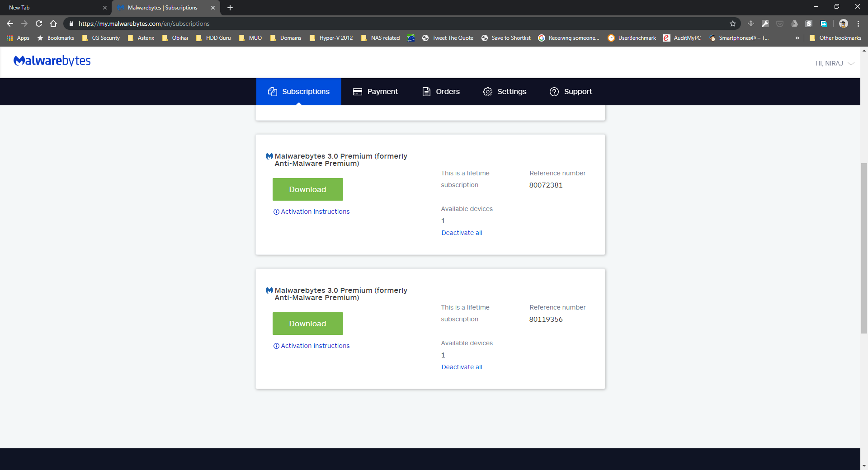This screenshot has width=868, height=470.
Task: Open the Asterix bookmark folder
Action: [141, 38]
